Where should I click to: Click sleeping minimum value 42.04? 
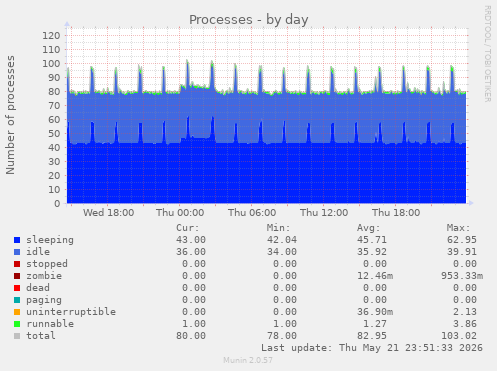point(282,240)
